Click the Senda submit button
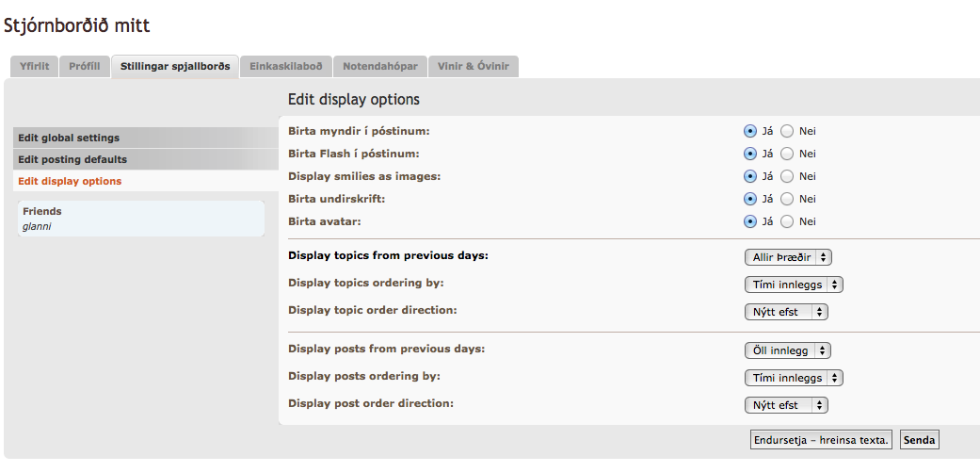This screenshot has width=980, height=472. 920,440
